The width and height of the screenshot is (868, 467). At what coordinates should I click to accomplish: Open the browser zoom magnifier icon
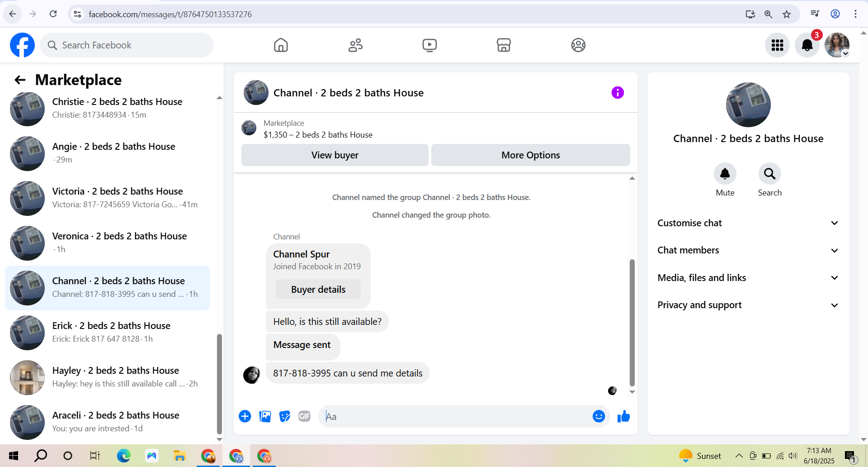pyautogui.click(x=768, y=14)
